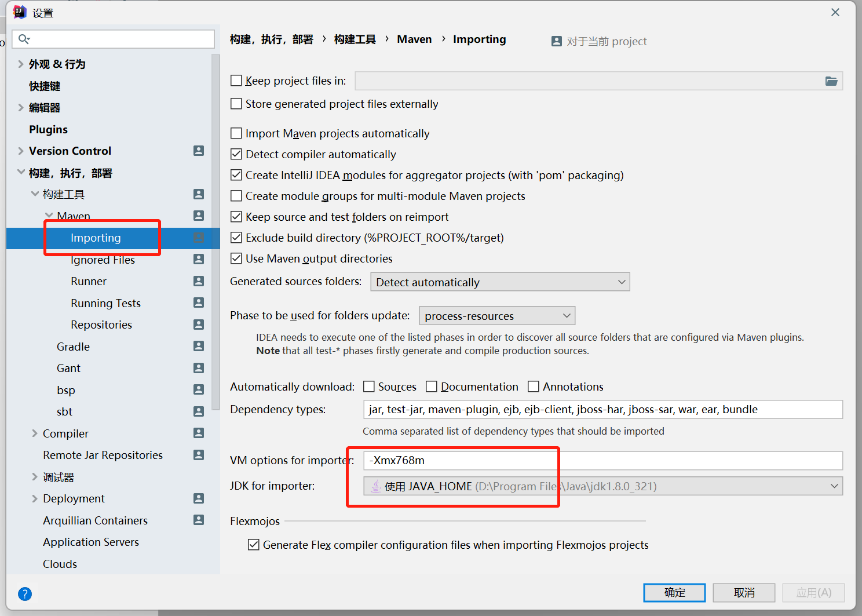This screenshot has height=616, width=862.
Task: Toggle Generate Flex compiler configuration files checkbox
Action: (254, 545)
